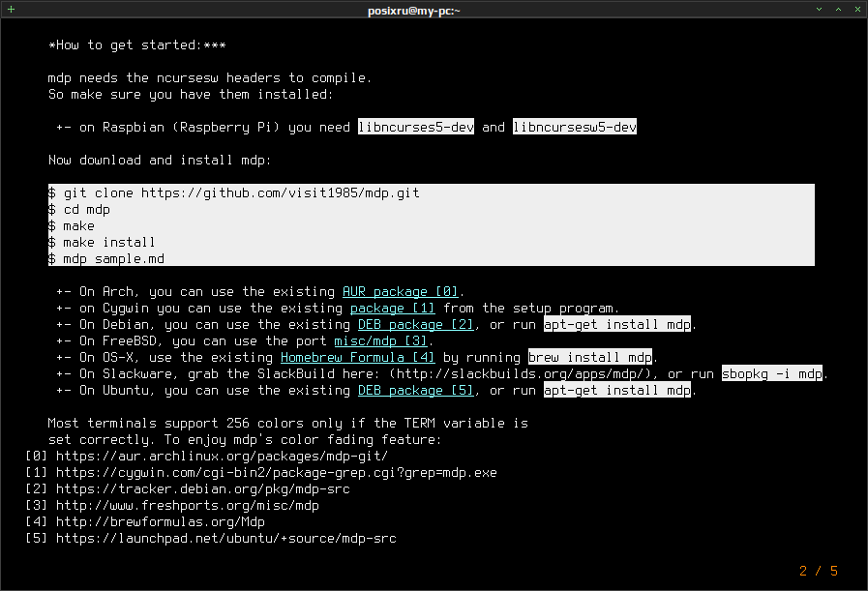Click the 'Now download and install mdp:' line
The width and height of the screenshot is (868, 591).
coord(160,161)
